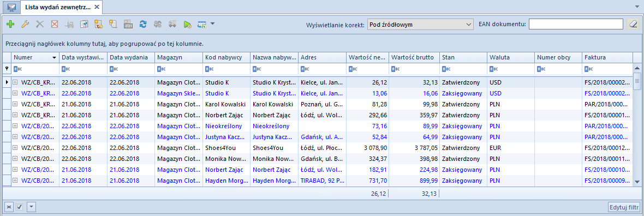The image size is (644, 216).
Task: Sort by the Magazyn column header
Action: coord(178,57)
